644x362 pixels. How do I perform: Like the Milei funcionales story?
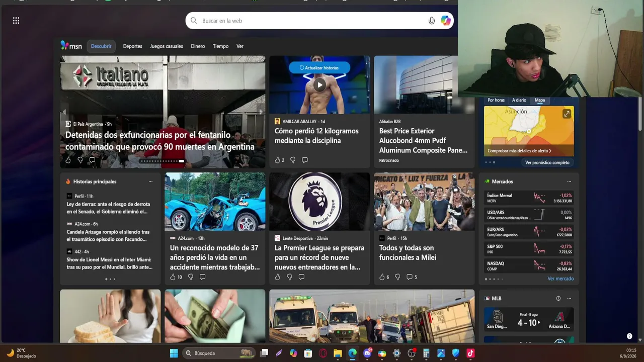tap(382, 277)
